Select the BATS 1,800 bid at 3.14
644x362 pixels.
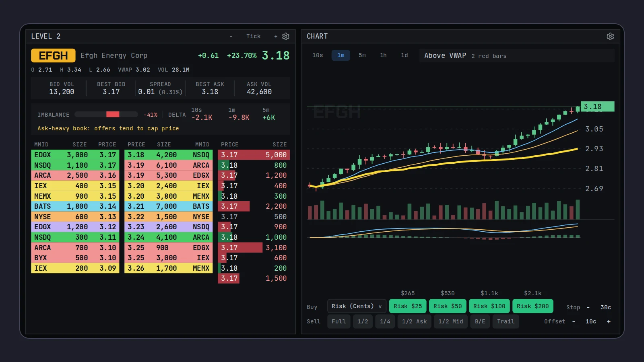(x=75, y=206)
